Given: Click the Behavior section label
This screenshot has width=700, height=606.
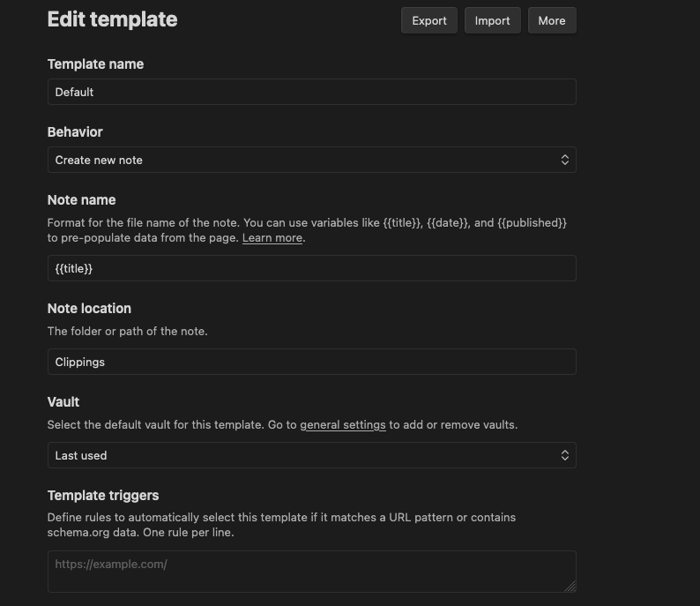Looking at the screenshot, I should pyautogui.click(x=75, y=132).
